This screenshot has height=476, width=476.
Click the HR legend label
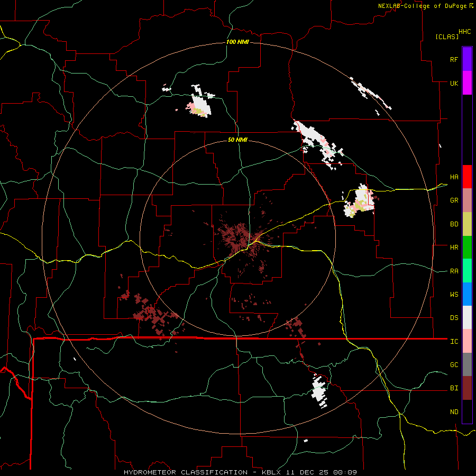click(454, 248)
